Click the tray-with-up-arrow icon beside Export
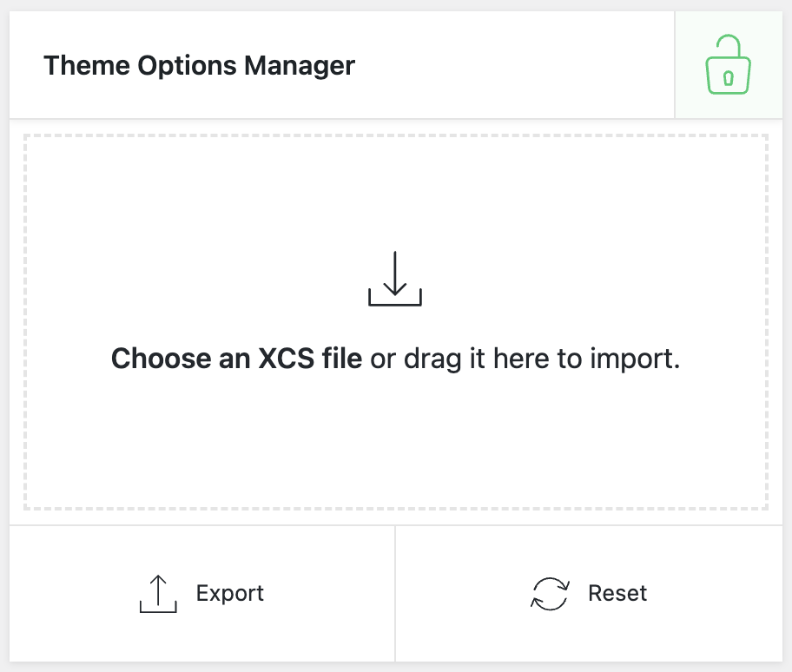 tap(158, 594)
